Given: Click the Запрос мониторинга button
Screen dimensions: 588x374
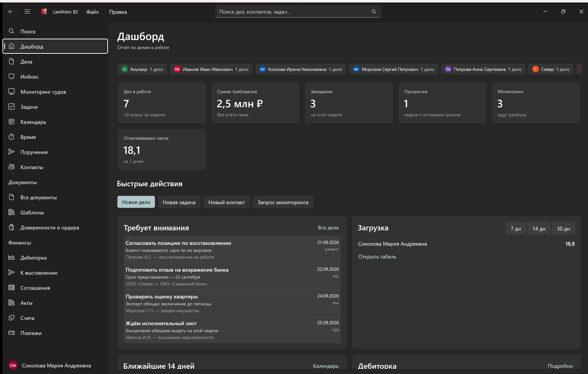Looking at the screenshot, I should pos(283,202).
